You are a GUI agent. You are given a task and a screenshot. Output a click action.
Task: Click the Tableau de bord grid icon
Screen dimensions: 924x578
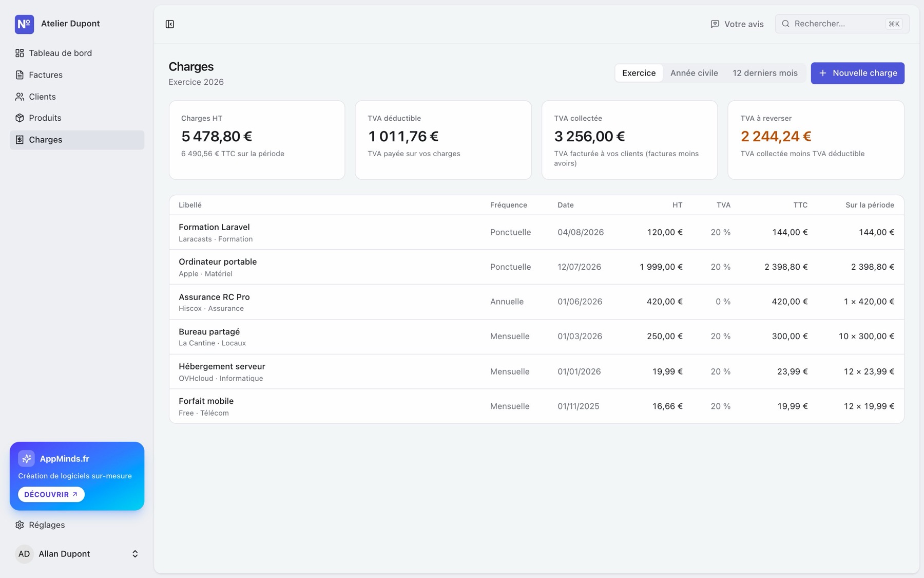click(20, 53)
